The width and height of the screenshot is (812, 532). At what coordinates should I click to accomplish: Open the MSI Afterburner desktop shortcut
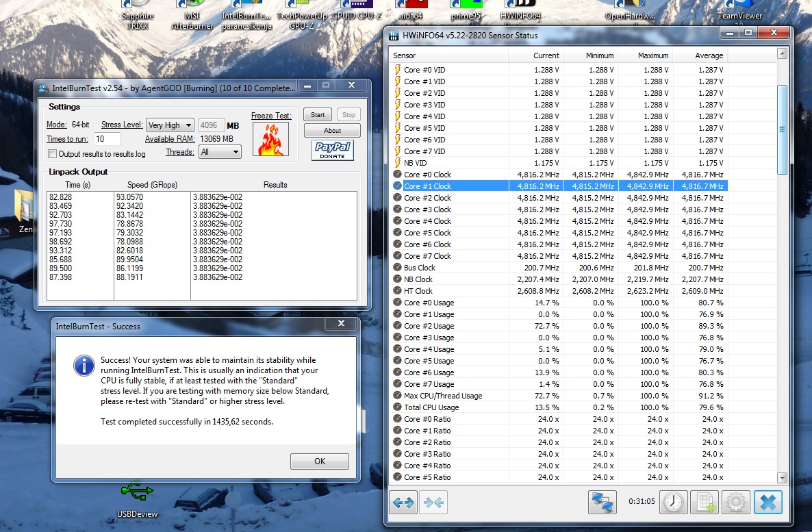tap(192, 14)
